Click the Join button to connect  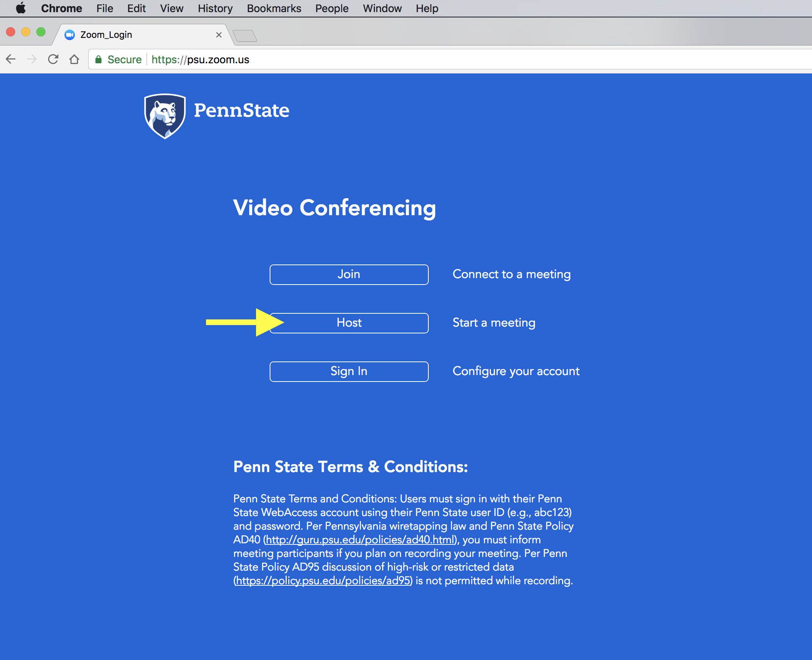349,274
